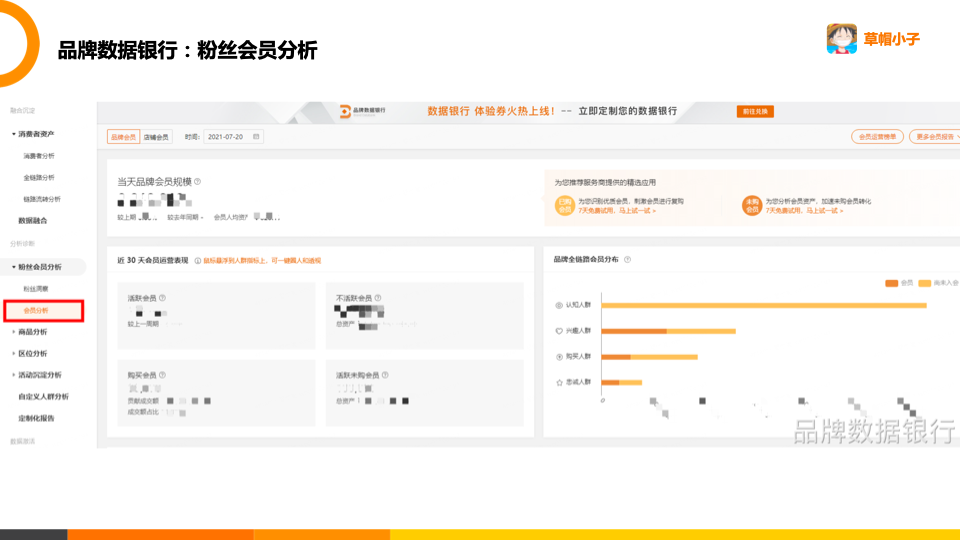Open 链路流转分析 in the sidebar
The image size is (960, 540).
pyautogui.click(x=42, y=199)
